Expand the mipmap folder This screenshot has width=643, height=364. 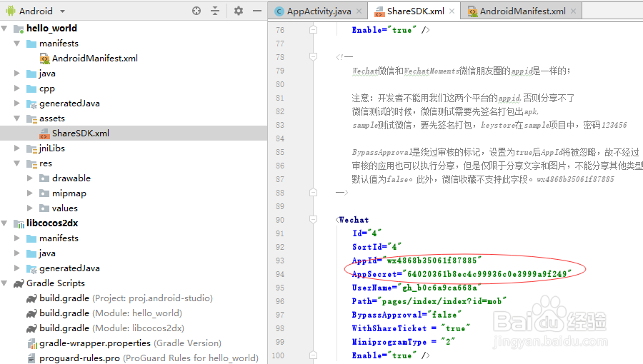[x=29, y=193]
